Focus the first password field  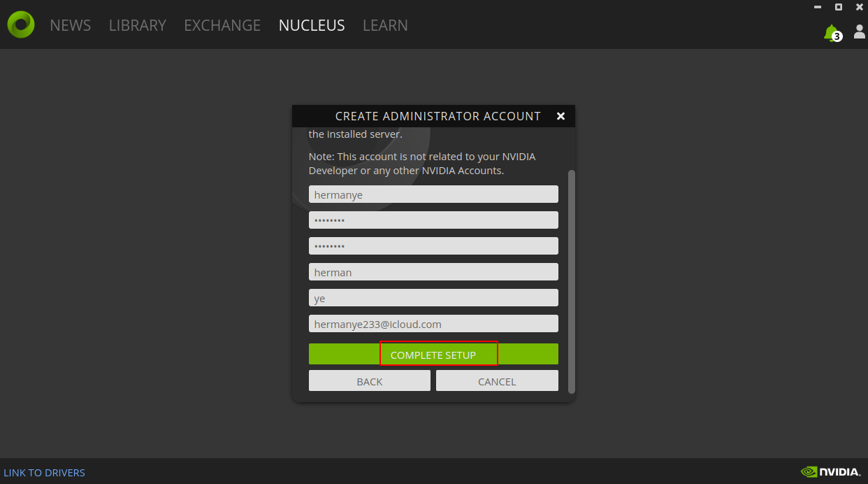pos(433,220)
